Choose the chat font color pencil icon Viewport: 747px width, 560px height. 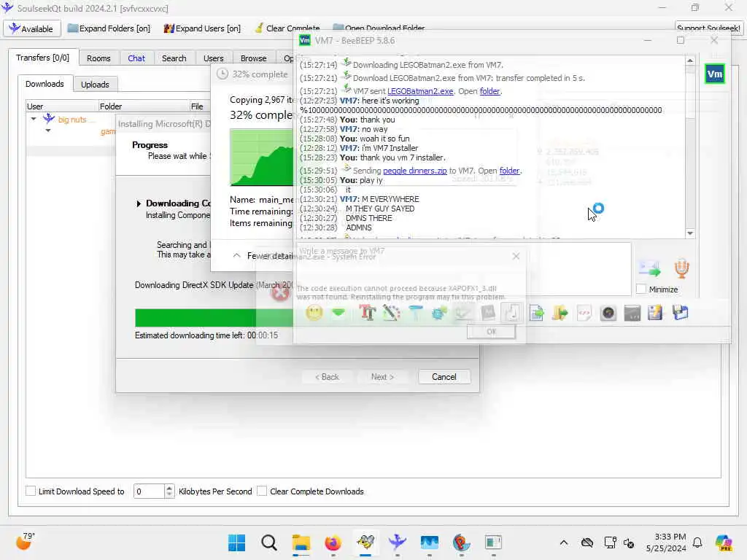[391, 313]
